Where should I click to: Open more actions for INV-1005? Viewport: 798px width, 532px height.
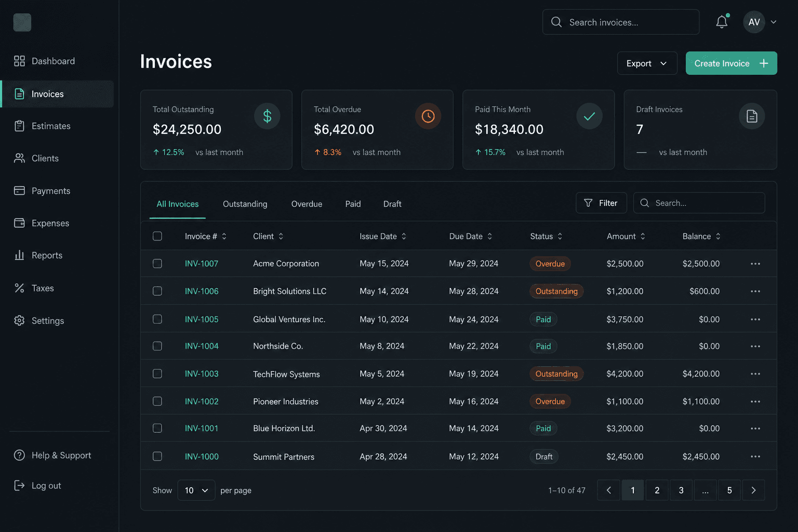point(755,320)
